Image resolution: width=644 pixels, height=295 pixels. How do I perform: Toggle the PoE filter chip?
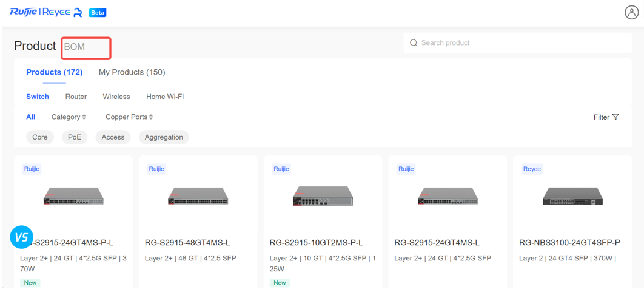click(x=75, y=137)
